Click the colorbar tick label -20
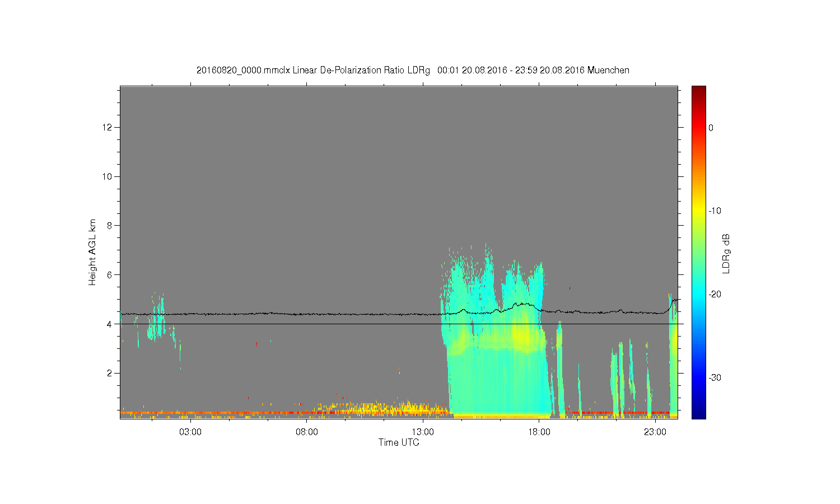Image resolution: width=840 pixels, height=504 pixels. 714,295
